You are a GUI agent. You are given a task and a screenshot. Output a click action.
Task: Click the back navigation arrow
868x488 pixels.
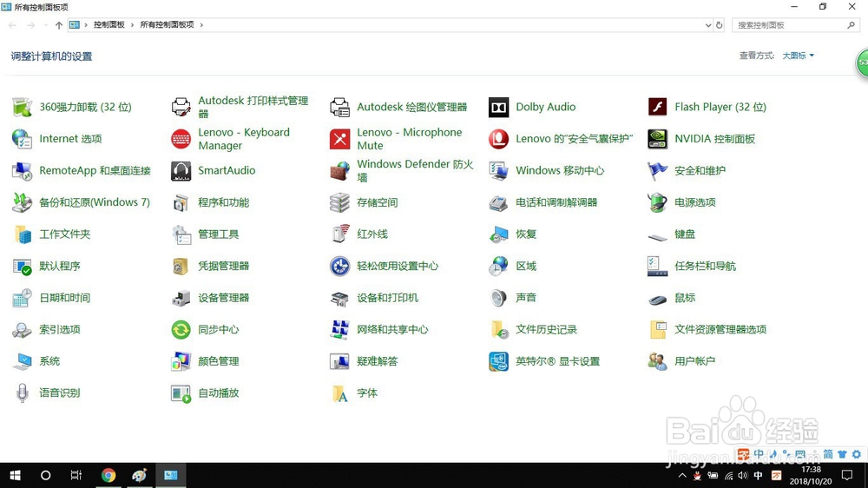(12, 25)
